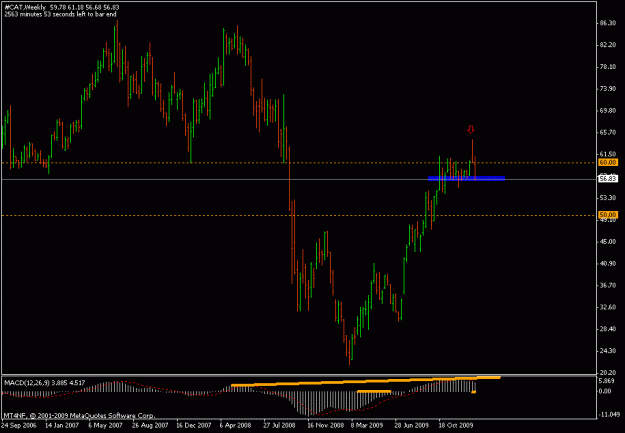Click the 32.60 price axis label
625x433 pixels.
click(x=608, y=307)
